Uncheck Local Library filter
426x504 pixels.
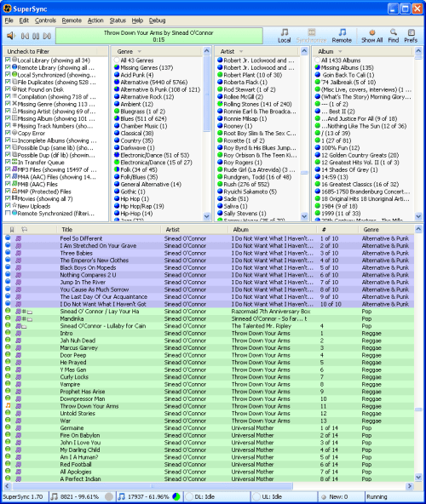8,60
